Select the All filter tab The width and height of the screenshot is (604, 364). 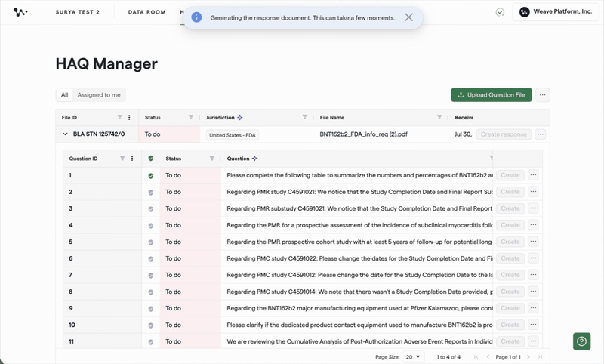point(64,94)
